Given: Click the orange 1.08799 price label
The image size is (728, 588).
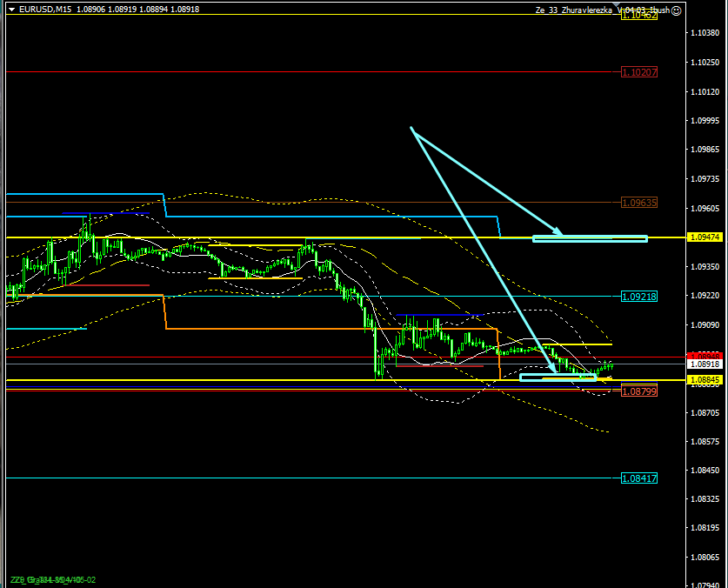Looking at the screenshot, I should pyautogui.click(x=638, y=392).
